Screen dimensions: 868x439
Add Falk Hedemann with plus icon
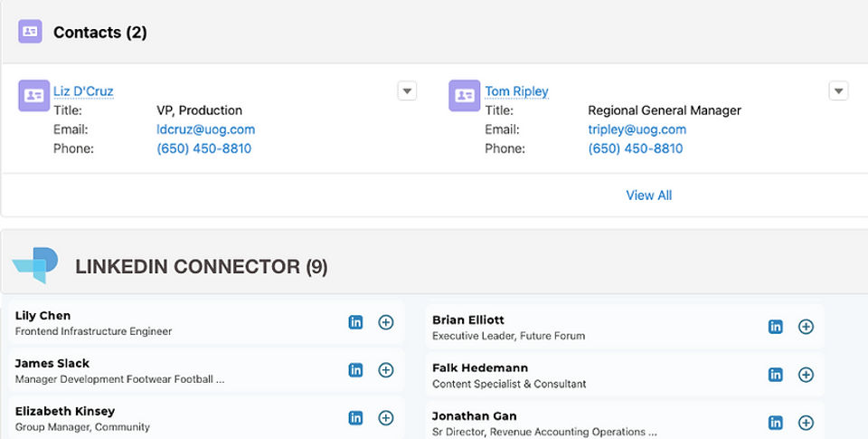(x=806, y=375)
